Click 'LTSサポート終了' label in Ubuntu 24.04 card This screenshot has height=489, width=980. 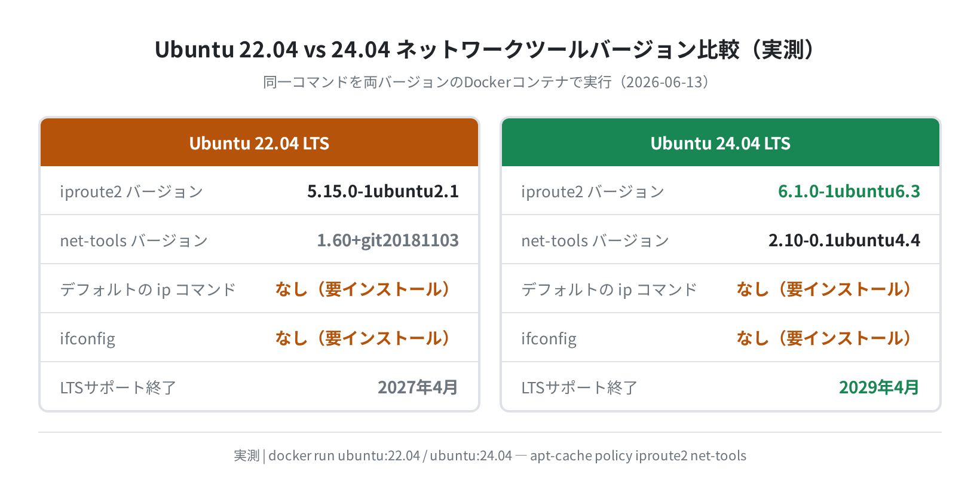(579, 388)
